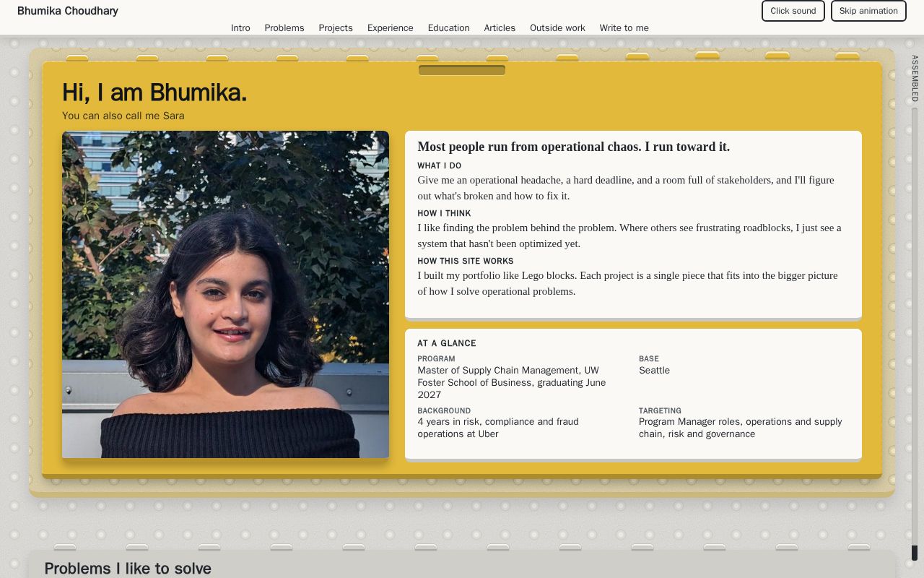Image resolution: width=924 pixels, height=578 pixels.
Task: Click the TARGETING label
Action: pos(660,410)
